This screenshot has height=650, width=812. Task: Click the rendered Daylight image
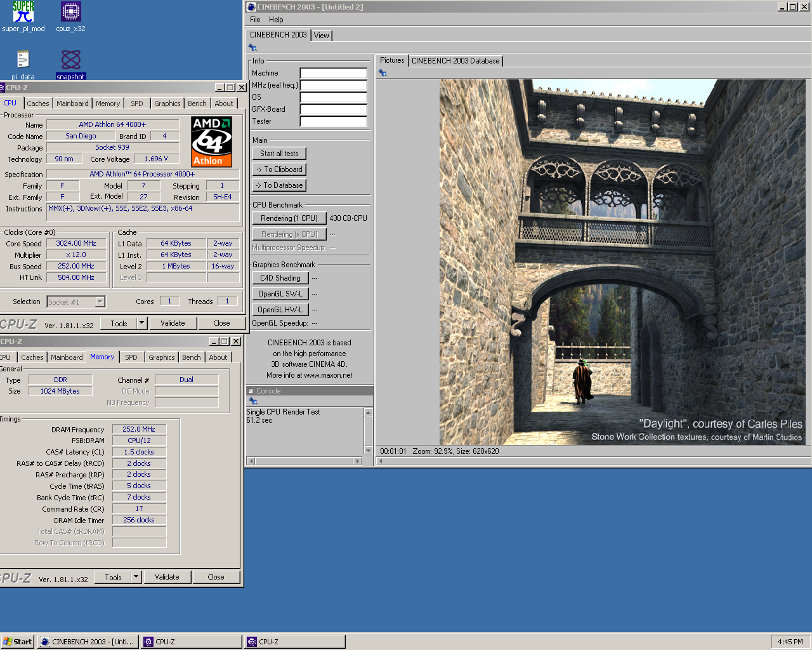click(623, 262)
